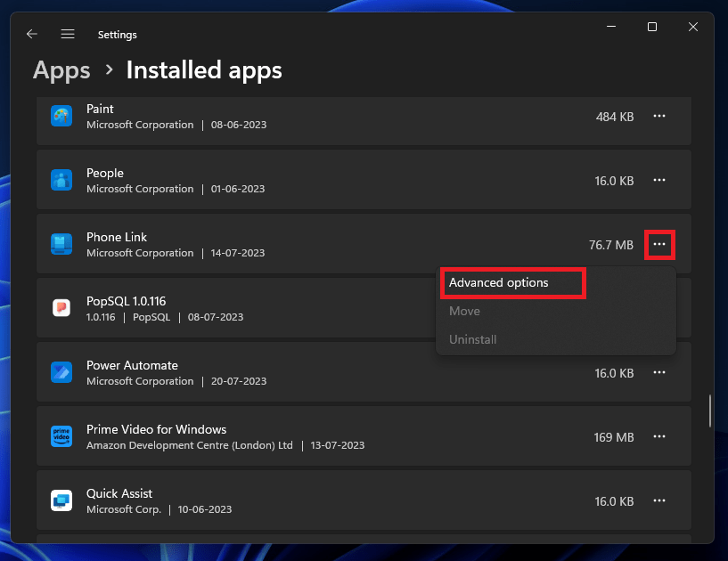Screen dimensions: 728x561
Task: Open more options for Paint
Action: click(659, 116)
